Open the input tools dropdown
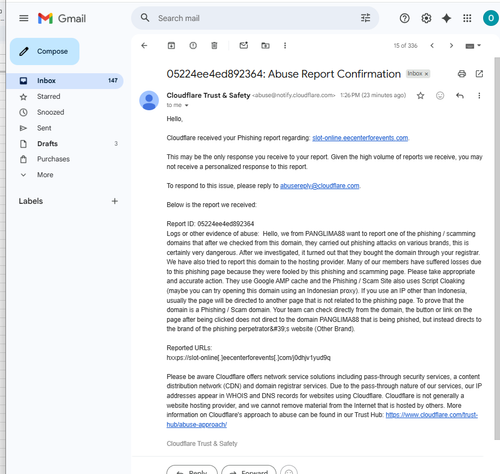Screen dimensions: 500x474 [473, 46]
